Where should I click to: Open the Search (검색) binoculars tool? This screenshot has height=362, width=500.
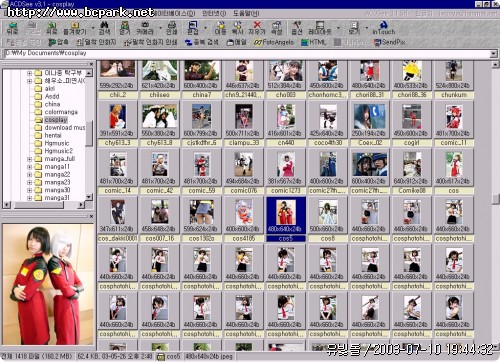click(x=104, y=28)
